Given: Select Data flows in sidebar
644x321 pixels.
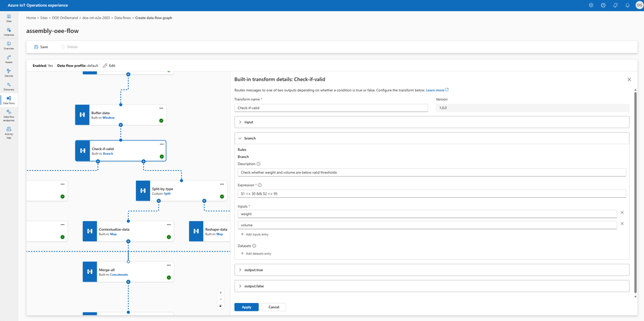Looking at the screenshot, I should pyautogui.click(x=8, y=100).
